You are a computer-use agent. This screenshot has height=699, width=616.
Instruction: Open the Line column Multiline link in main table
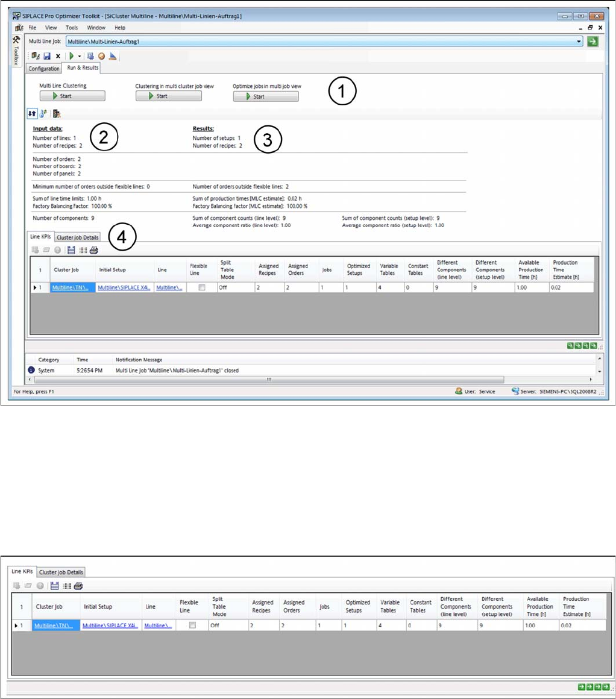pos(169,287)
